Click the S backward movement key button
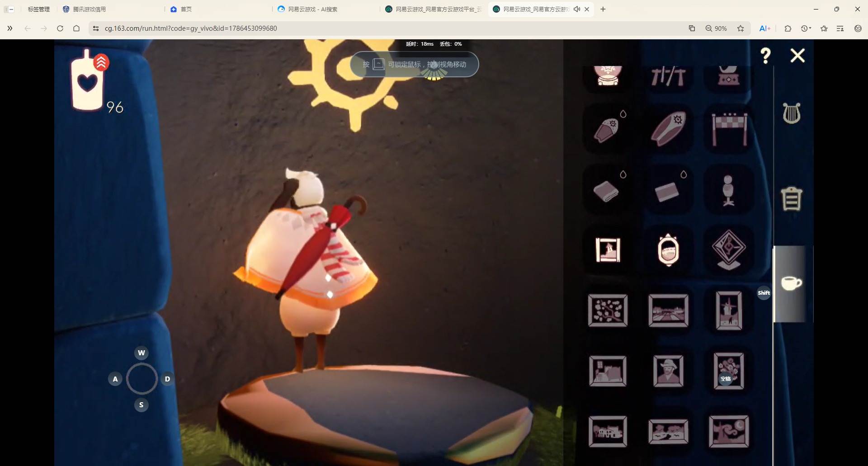 coord(141,405)
